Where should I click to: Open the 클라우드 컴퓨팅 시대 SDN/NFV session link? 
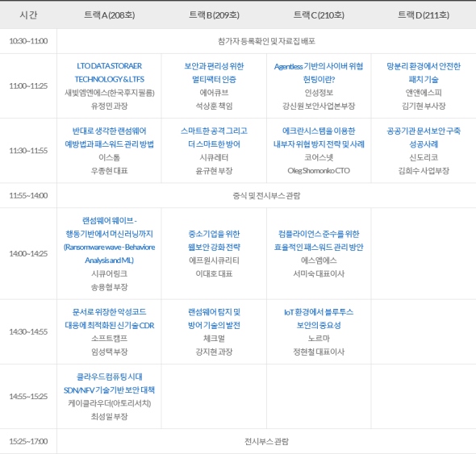(109, 383)
